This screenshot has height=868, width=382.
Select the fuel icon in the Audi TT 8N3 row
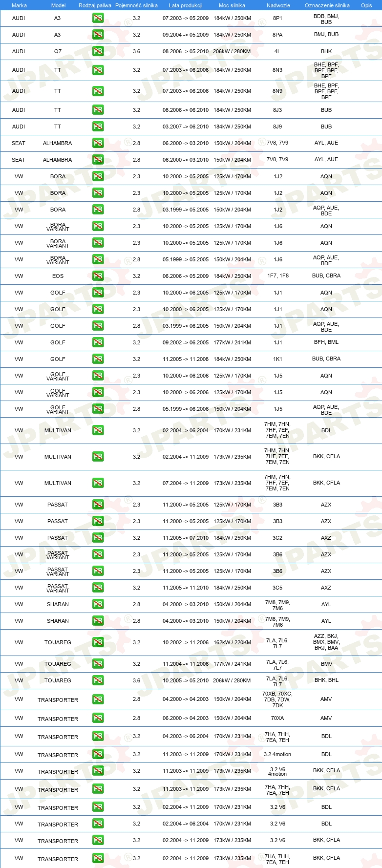98,70
